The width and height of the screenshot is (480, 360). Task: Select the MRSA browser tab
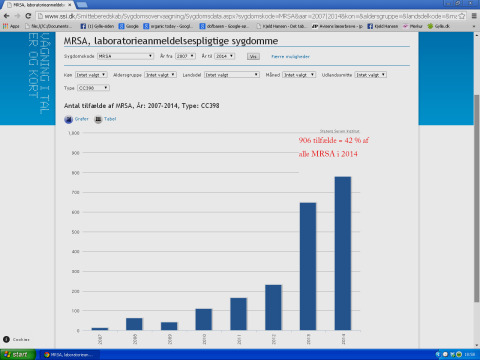[39, 5]
